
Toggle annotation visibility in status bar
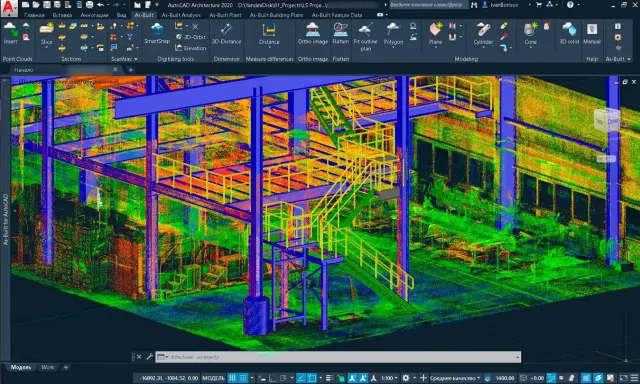click(352, 378)
